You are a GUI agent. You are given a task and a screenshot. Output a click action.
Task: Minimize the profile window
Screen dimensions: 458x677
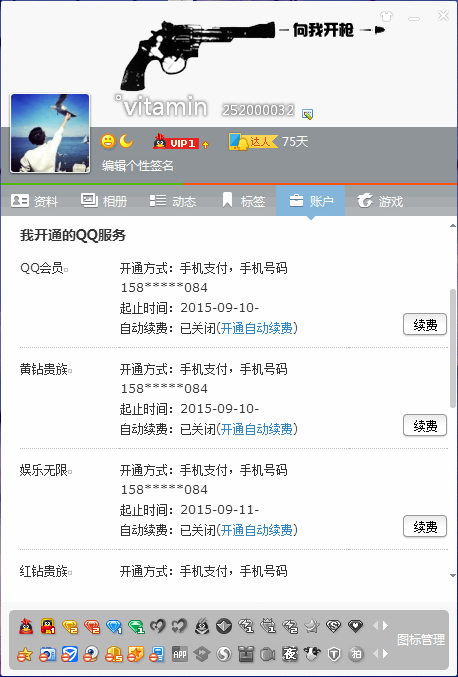[414, 18]
